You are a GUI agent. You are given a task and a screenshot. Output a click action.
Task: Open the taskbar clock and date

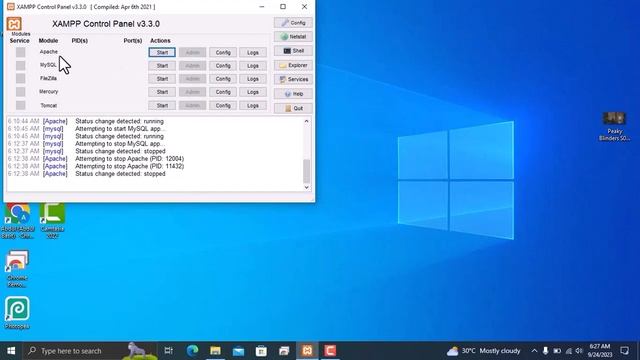[x=600, y=351]
